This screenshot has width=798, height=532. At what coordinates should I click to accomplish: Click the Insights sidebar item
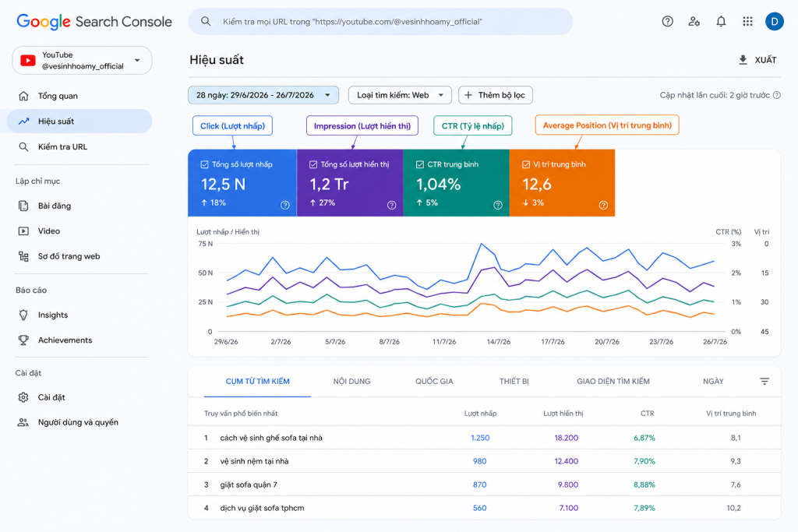tap(80, 315)
